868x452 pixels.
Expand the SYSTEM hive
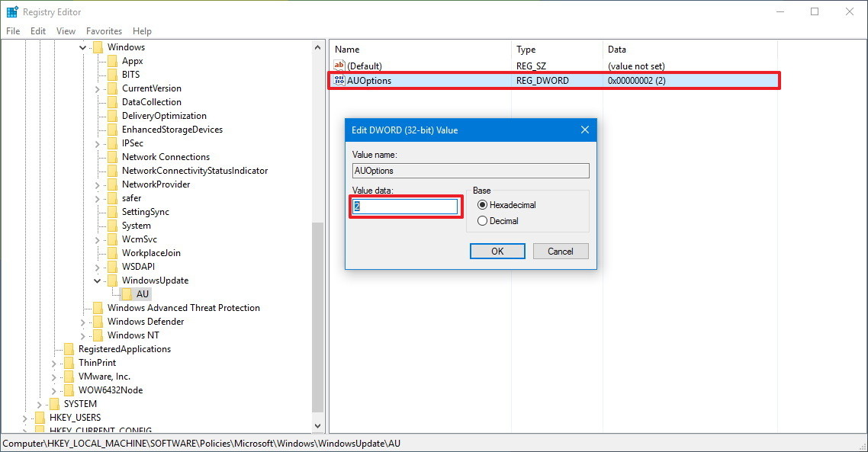[40, 405]
